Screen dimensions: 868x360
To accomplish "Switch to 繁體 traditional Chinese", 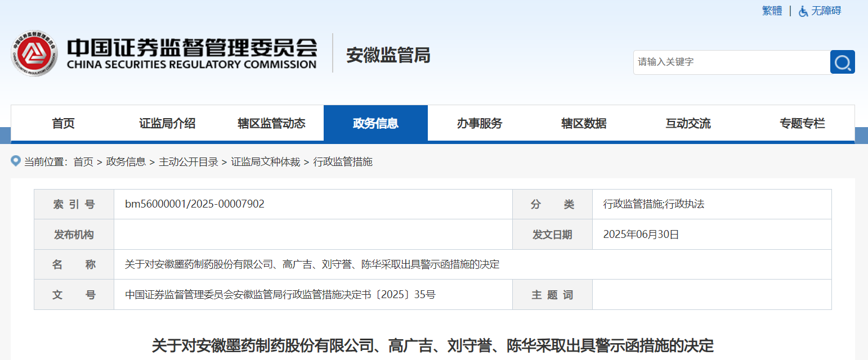I will pos(772,11).
